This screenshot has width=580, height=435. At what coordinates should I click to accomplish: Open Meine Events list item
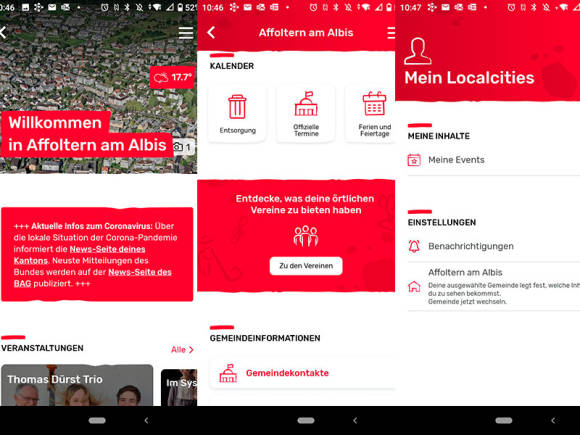tap(493, 160)
